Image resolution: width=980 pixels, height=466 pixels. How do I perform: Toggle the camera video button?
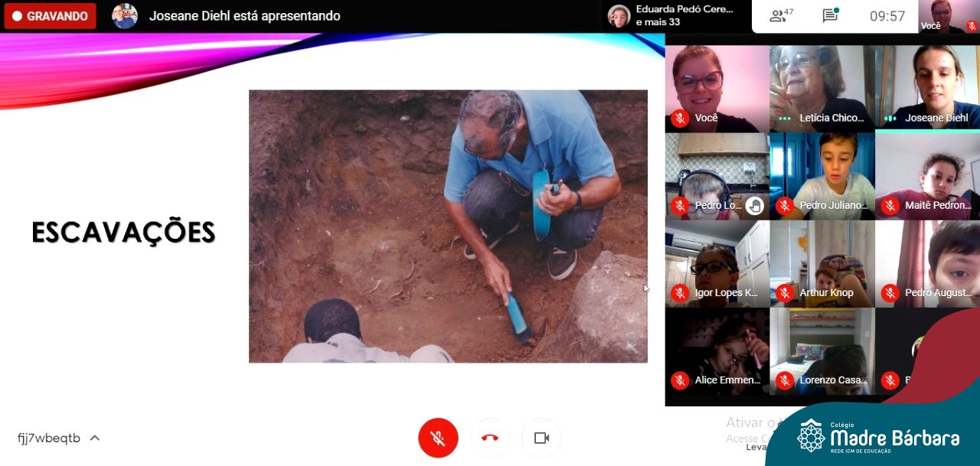click(x=541, y=438)
